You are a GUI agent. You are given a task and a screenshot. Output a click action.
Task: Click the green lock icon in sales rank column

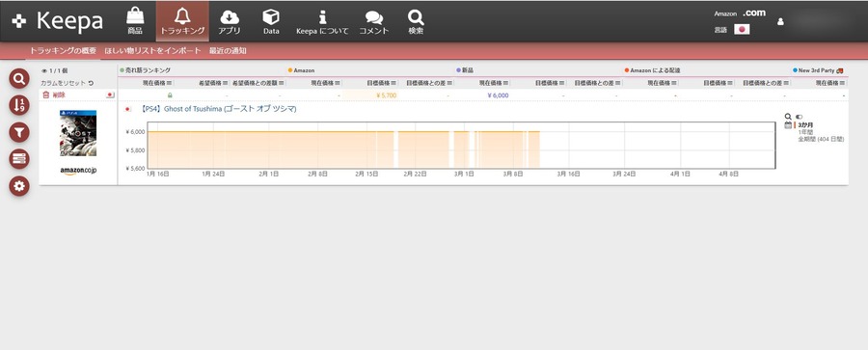[170, 95]
